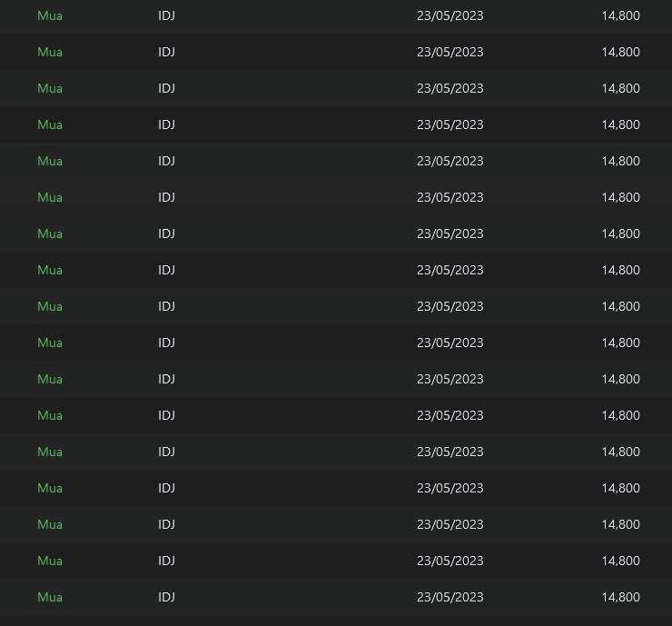
Task: Click the IDJ symbol in the fourteenth row
Action: pyautogui.click(x=166, y=488)
